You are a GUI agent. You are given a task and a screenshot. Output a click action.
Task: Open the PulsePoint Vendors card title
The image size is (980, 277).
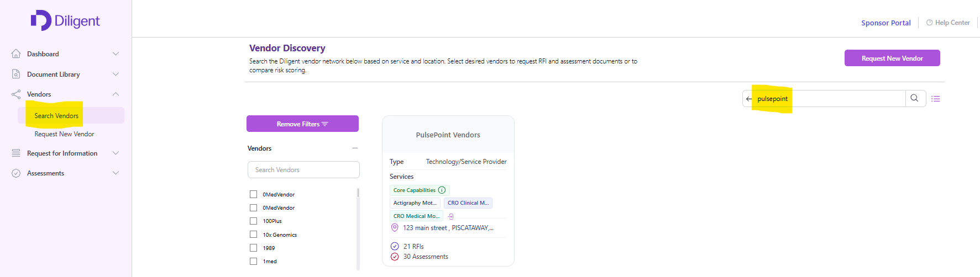pos(448,135)
